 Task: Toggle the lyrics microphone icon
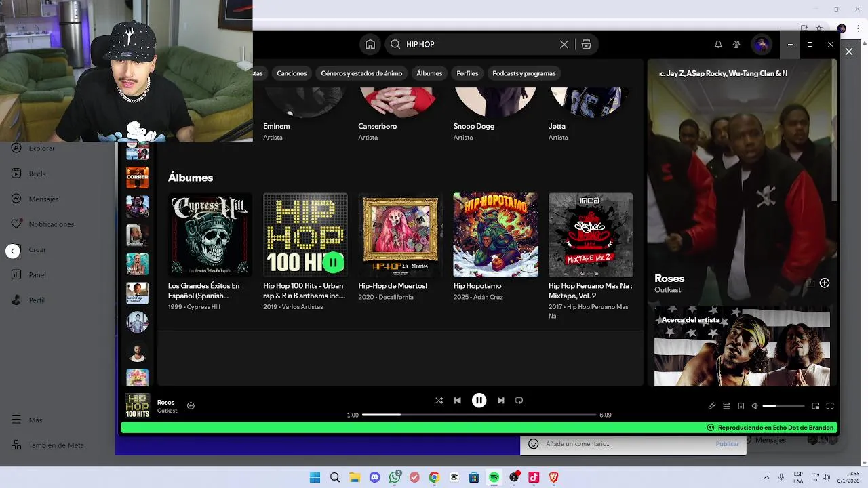[x=712, y=406]
